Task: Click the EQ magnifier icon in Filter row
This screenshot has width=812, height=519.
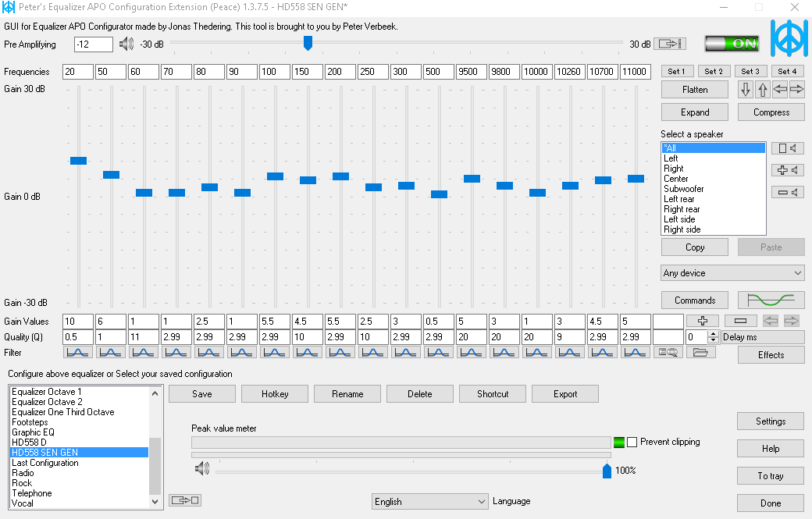Action: click(x=668, y=353)
